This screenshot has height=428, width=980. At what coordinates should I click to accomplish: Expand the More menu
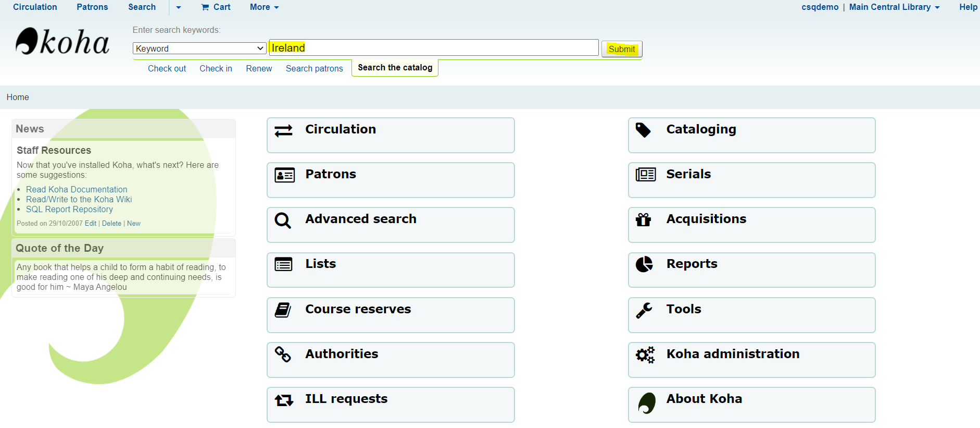click(265, 7)
